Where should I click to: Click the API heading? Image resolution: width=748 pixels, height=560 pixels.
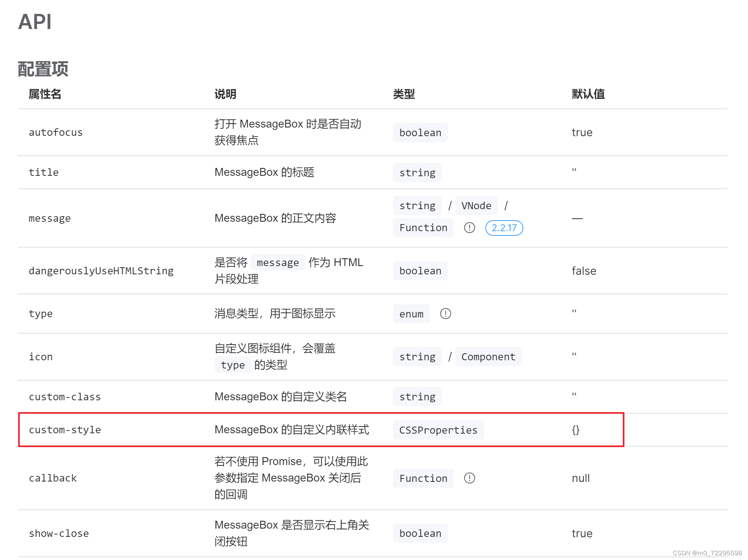coord(35,22)
